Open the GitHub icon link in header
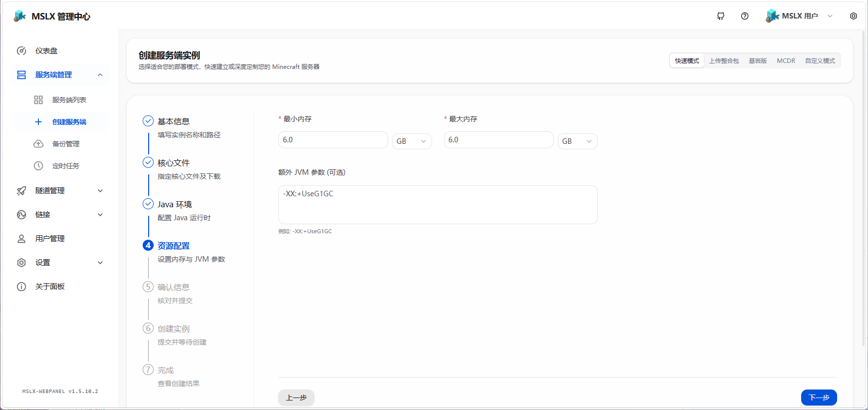The image size is (868, 410). click(x=721, y=16)
